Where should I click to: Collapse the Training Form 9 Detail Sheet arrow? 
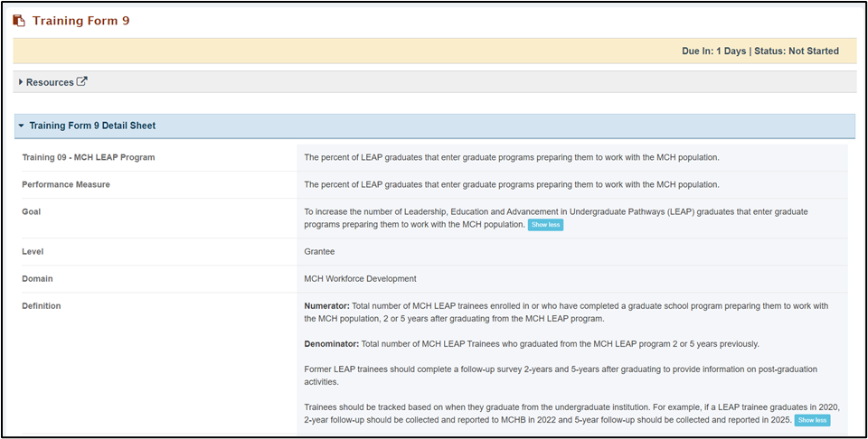[x=21, y=126]
